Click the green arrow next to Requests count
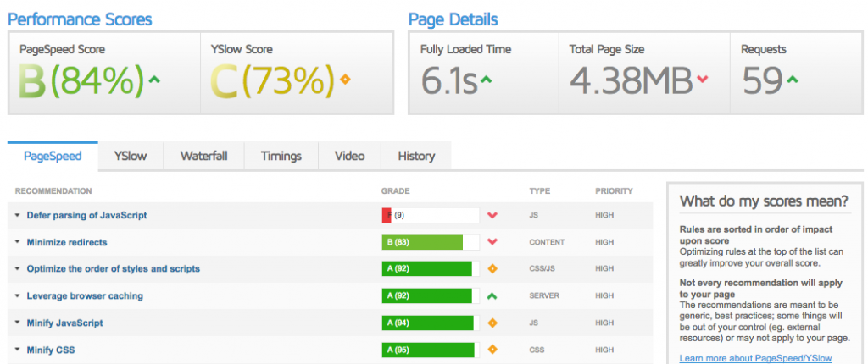868x364 pixels. (x=792, y=80)
